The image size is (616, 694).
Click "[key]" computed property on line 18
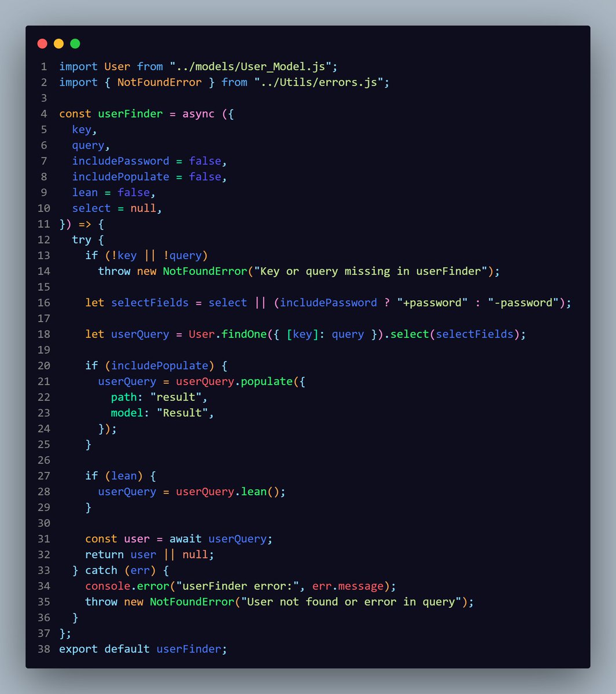[x=303, y=334]
